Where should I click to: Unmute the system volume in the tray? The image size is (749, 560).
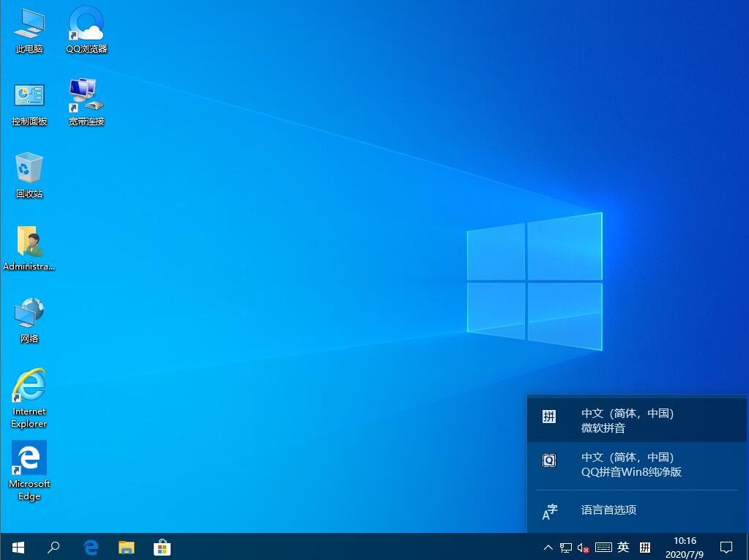point(583,547)
